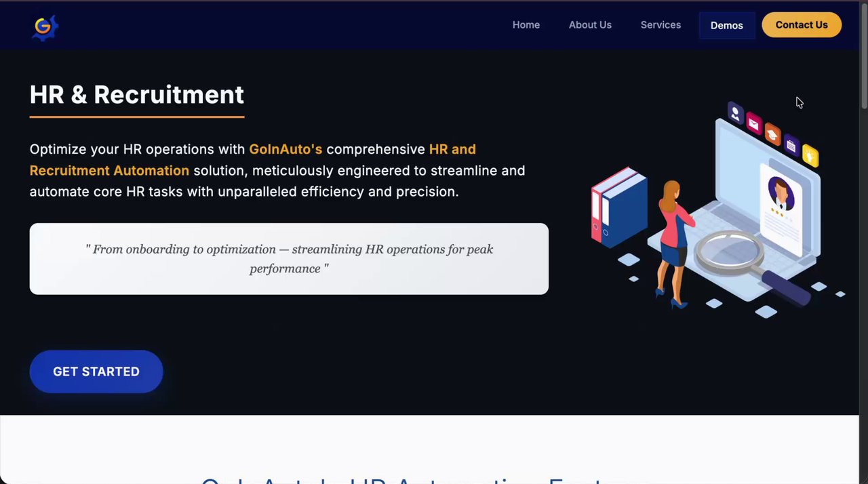Click the purple user profile icon above the laptop
The width and height of the screenshot is (868, 484).
[x=735, y=113]
